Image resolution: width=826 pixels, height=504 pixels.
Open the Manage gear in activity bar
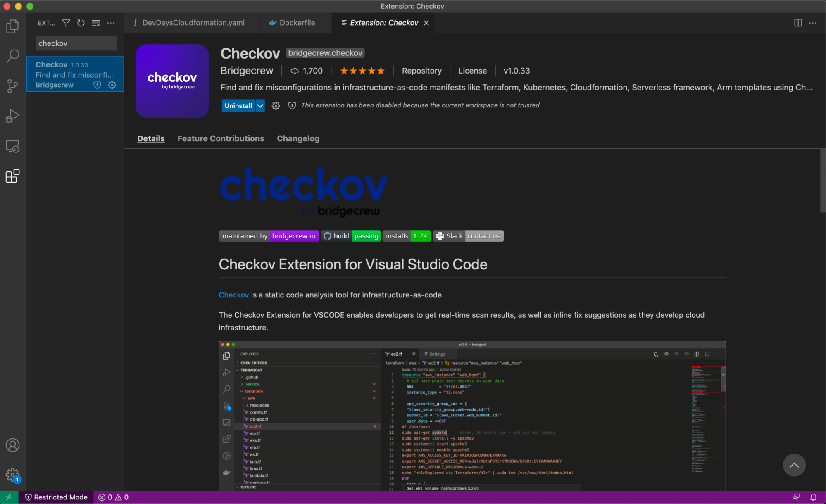point(13,475)
